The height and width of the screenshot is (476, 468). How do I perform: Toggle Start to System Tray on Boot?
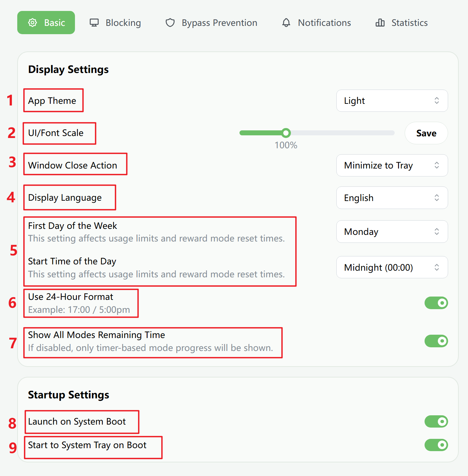pos(436,445)
